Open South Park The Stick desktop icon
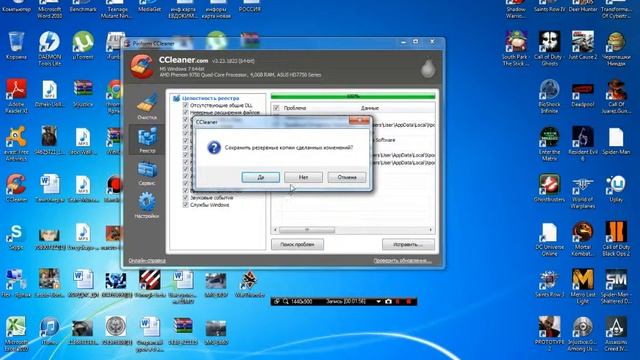640x360 pixels. pyautogui.click(x=516, y=48)
